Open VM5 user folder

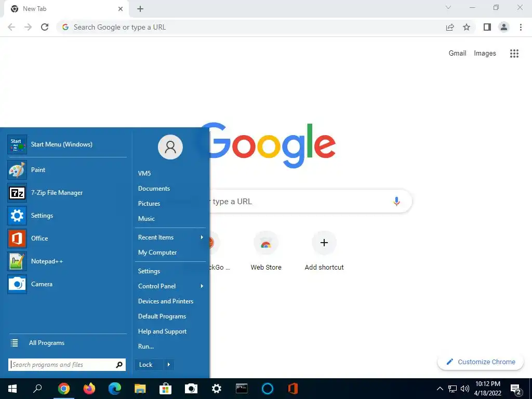coord(144,174)
